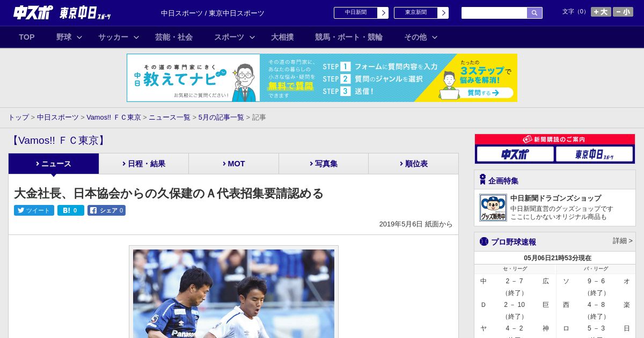Click the 中スポ logo in the header
This screenshot has width=644, height=338.
pos(33,13)
